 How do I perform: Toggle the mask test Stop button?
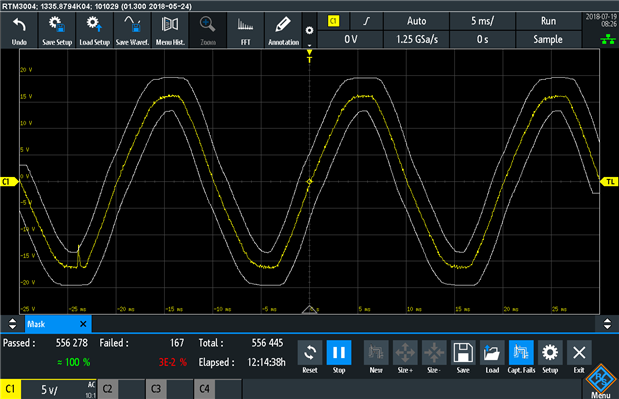coord(339,357)
